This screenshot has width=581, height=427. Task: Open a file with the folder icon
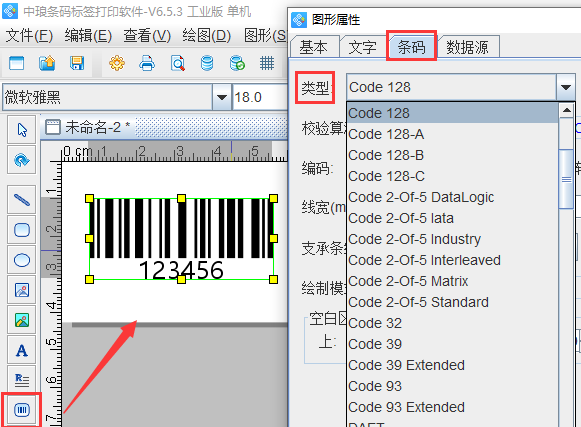point(47,63)
